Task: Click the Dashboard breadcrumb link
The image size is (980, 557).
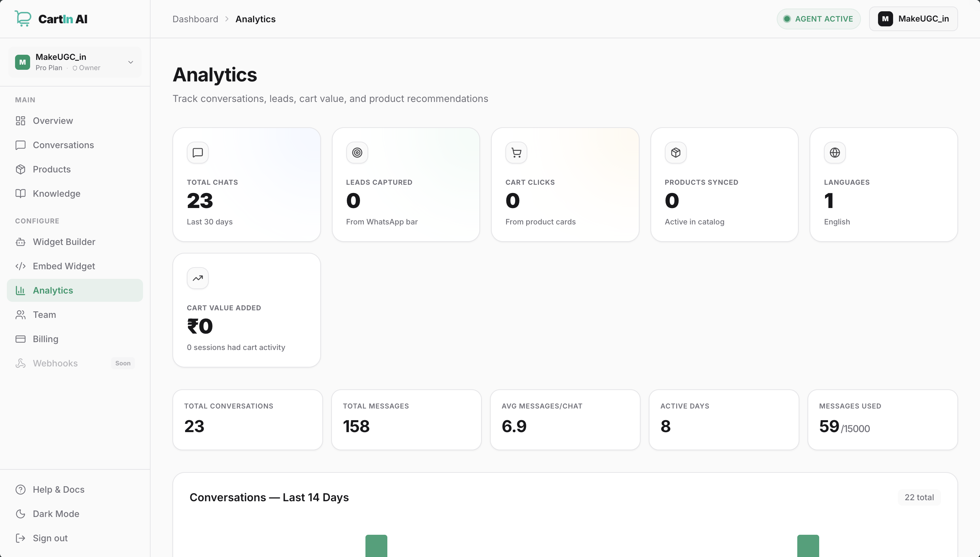Action: [x=195, y=19]
